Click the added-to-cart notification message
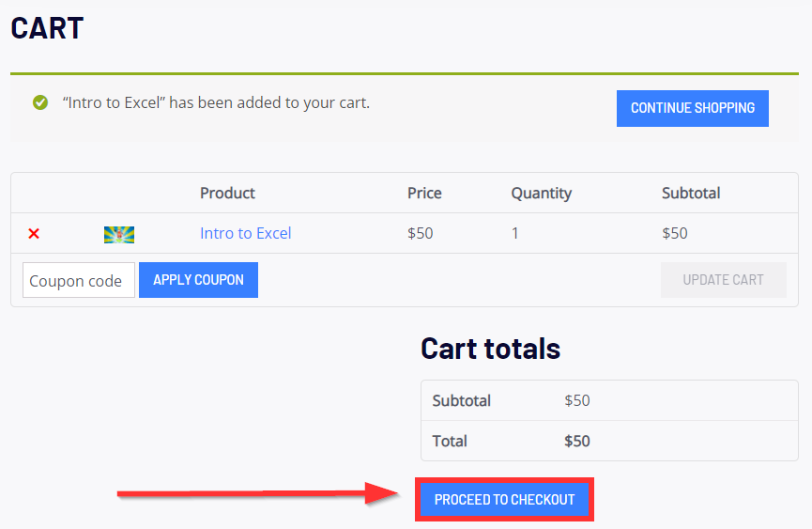The image size is (812, 529). point(216,102)
